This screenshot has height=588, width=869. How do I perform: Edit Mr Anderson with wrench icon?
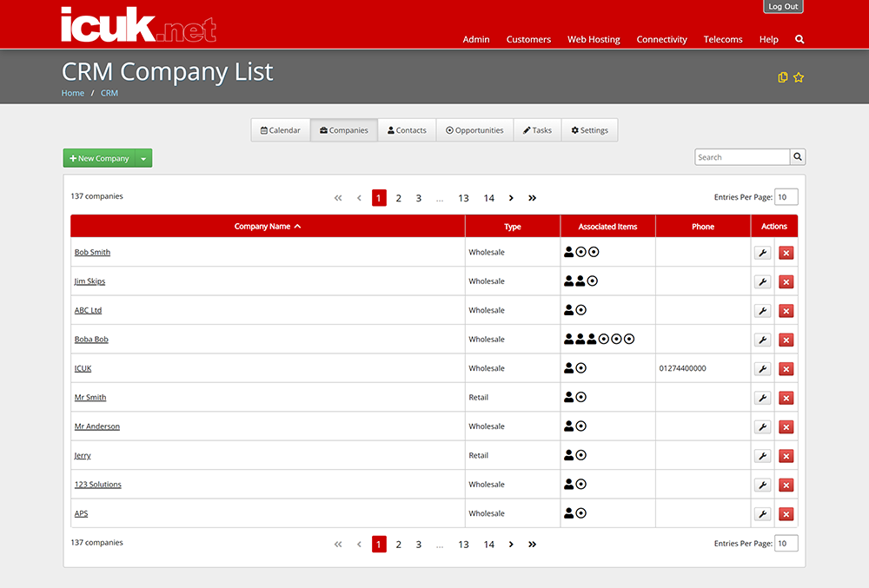tap(763, 426)
